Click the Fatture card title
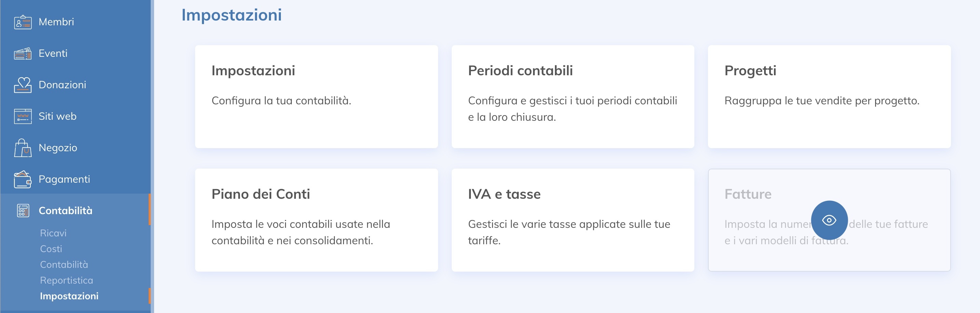The width and height of the screenshot is (980, 313). pos(748,194)
